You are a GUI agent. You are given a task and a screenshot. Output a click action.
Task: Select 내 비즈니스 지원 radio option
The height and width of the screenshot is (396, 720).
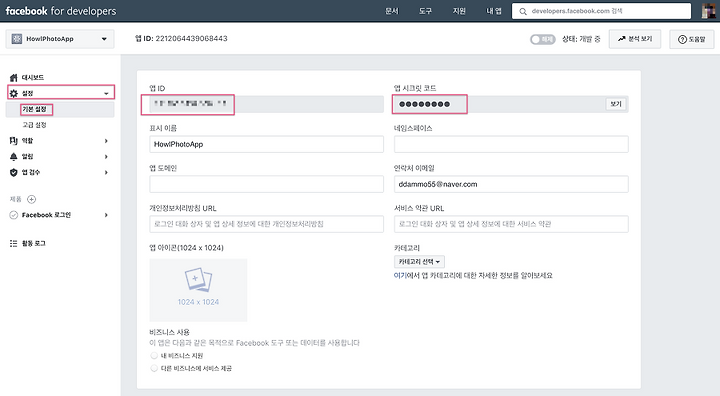click(154, 356)
